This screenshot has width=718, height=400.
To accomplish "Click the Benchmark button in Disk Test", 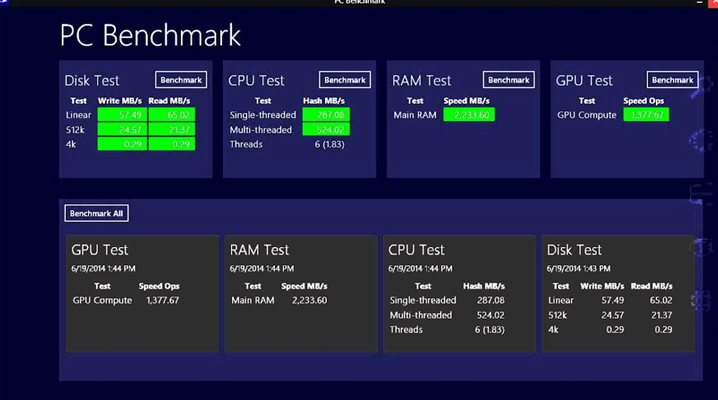I will tap(181, 80).
